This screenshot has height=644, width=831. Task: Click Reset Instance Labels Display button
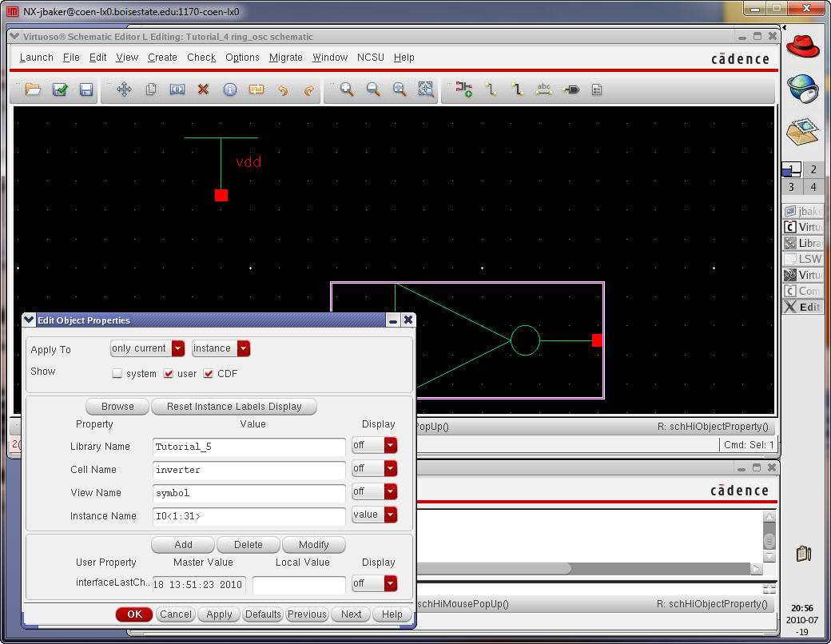click(x=234, y=407)
